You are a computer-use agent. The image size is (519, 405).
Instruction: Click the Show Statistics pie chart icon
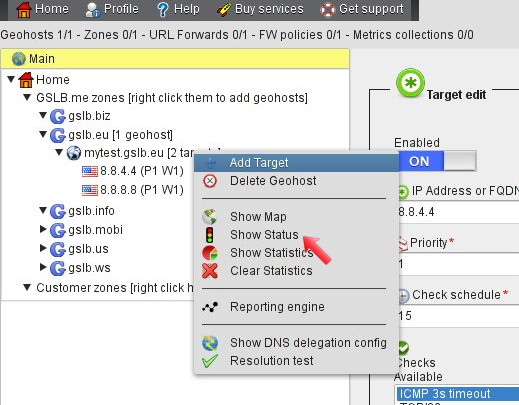point(210,253)
